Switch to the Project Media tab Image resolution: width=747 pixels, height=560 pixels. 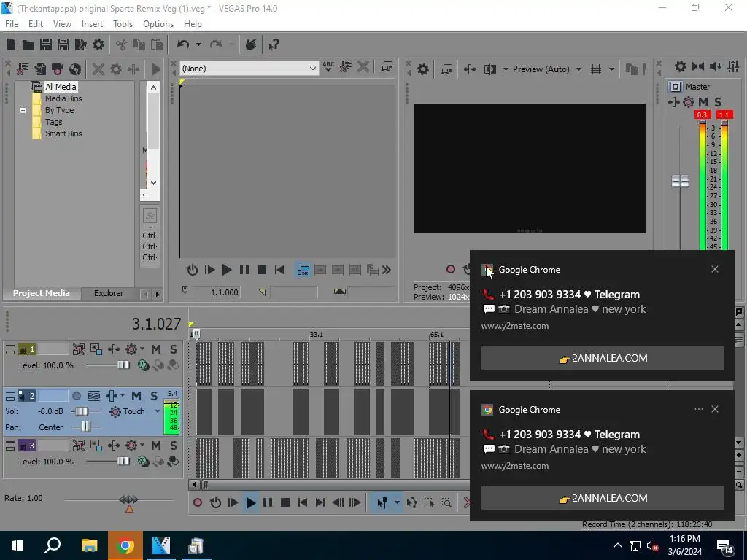pyautogui.click(x=42, y=293)
